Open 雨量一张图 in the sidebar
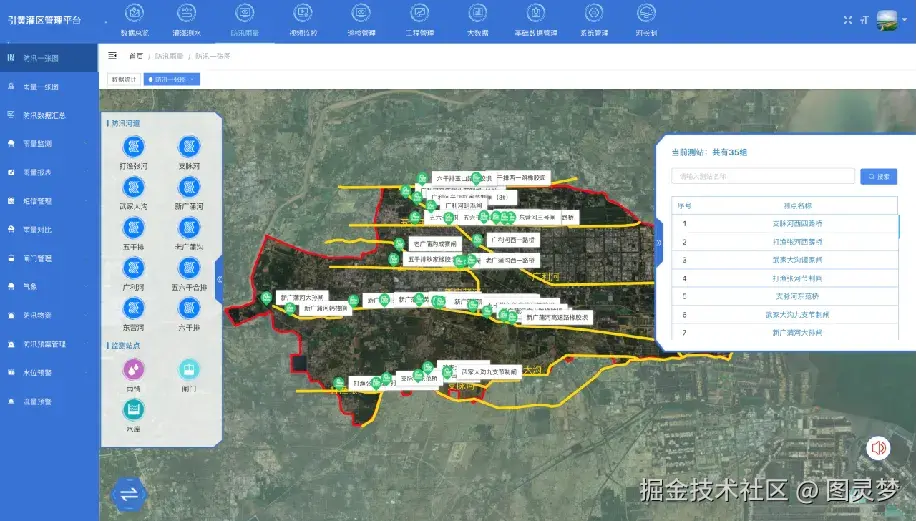 [x=49, y=87]
